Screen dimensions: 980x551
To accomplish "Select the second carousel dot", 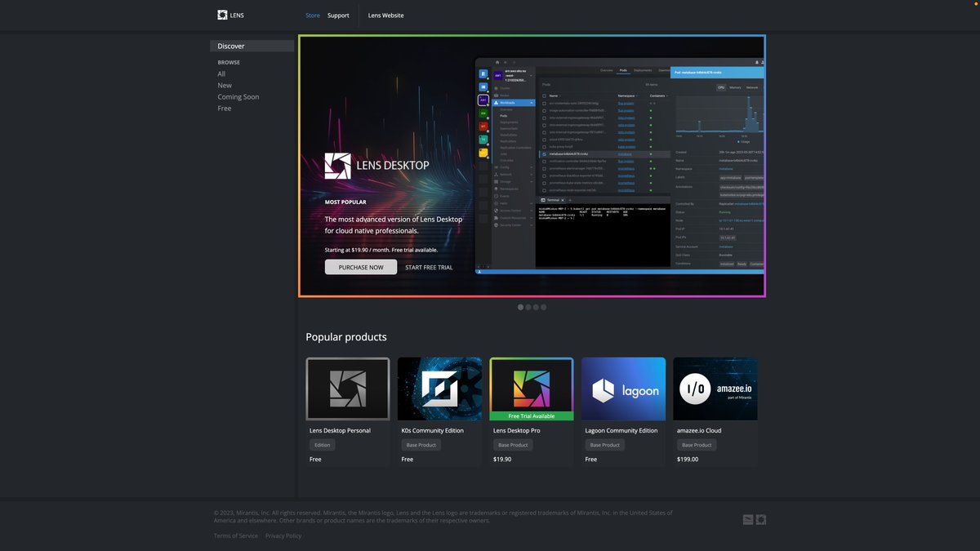I will click(528, 307).
